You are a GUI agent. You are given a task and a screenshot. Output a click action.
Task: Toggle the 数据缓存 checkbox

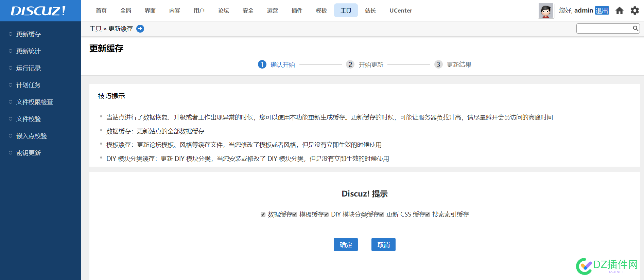tap(263, 214)
